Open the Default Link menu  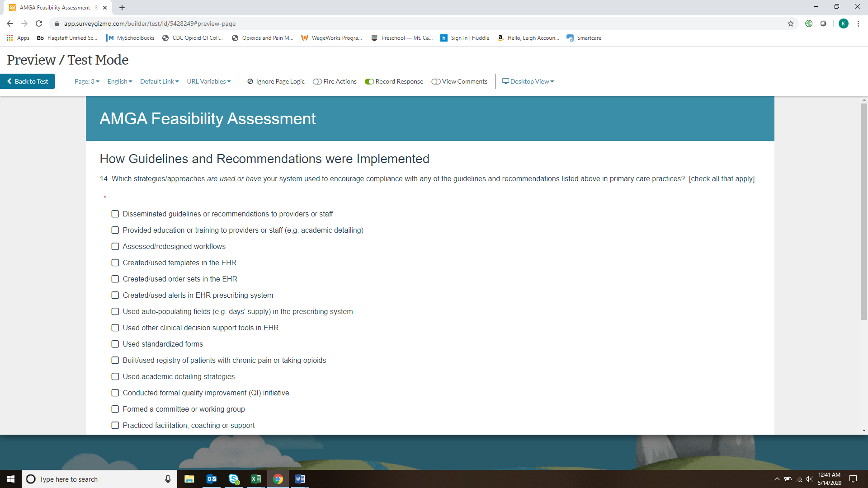[x=159, y=81]
